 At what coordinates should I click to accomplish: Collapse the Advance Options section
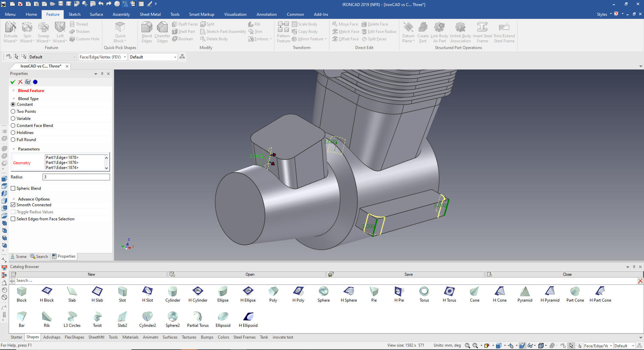(x=14, y=199)
